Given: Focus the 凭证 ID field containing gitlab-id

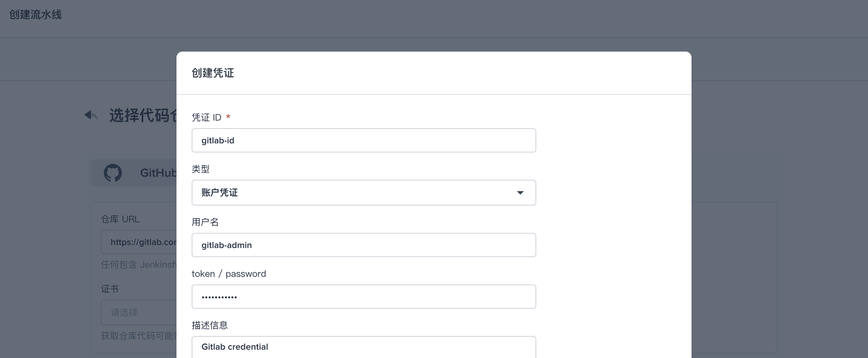Looking at the screenshot, I should (364, 140).
